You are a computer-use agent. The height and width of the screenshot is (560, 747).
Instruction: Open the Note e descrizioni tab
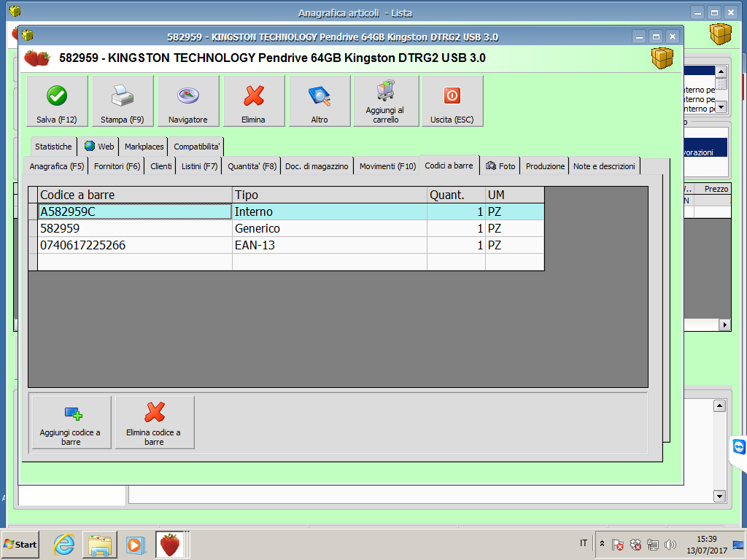(x=604, y=166)
